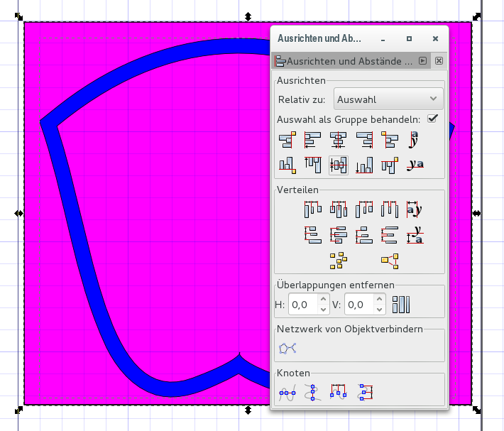
Task: Randomize object centers in Verteilen section
Action: tap(339, 261)
